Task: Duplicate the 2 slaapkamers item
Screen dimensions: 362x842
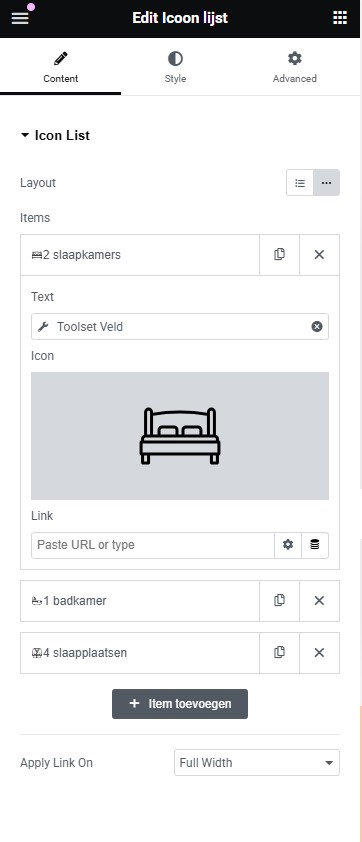Action: point(279,255)
